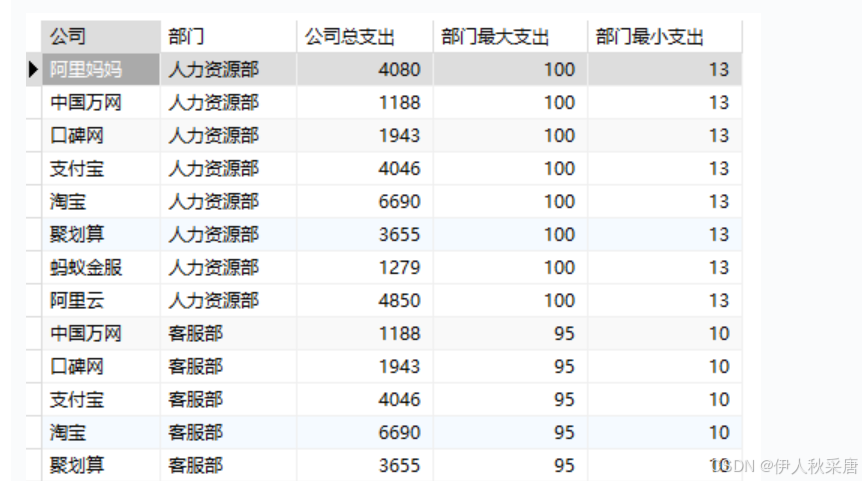The image size is (862, 481).
Task: Select 人力资源部 cell in 阿里妈妈 row
Action: 228,70
